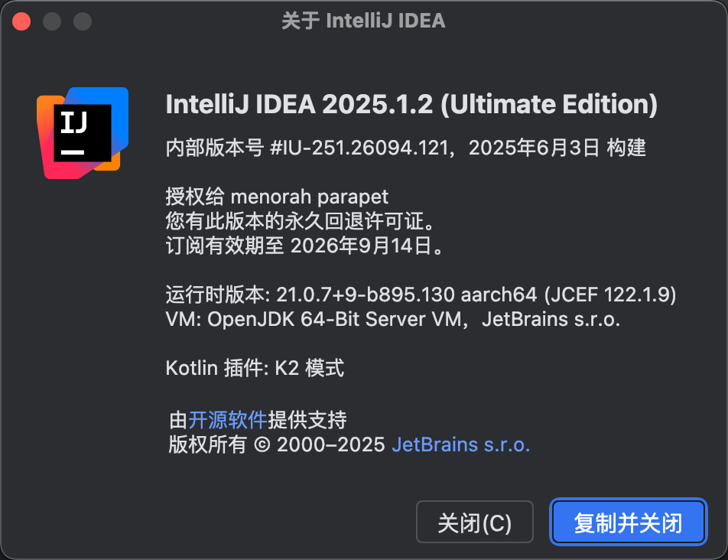Click the greyed-out minimize window button
The image size is (728, 560).
click(52, 21)
